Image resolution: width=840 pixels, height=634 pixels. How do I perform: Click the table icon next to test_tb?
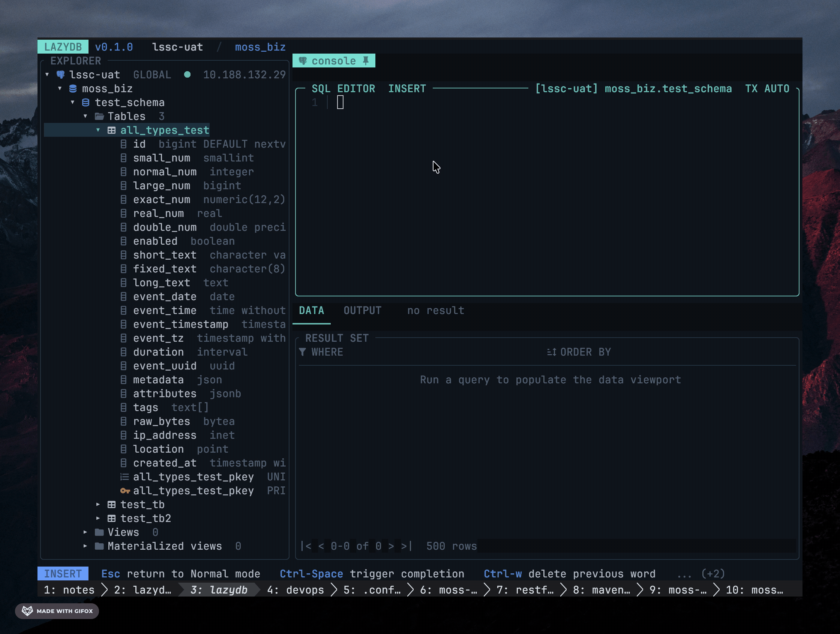[x=111, y=504]
